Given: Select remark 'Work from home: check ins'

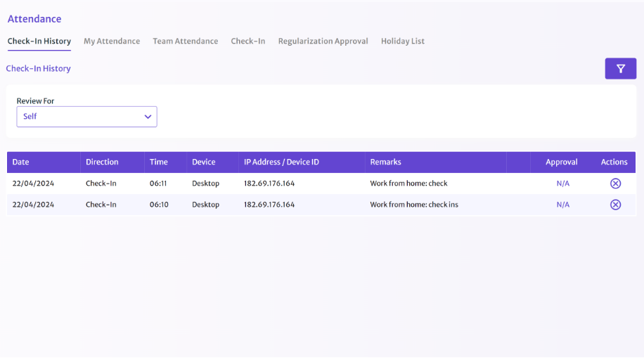Looking at the screenshot, I should point(414,205).
